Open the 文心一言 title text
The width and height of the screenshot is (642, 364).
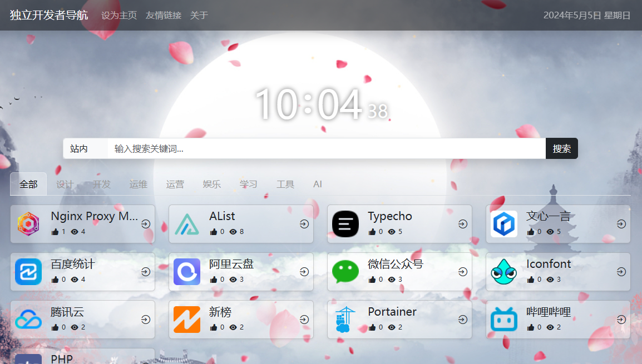(548, 216)
